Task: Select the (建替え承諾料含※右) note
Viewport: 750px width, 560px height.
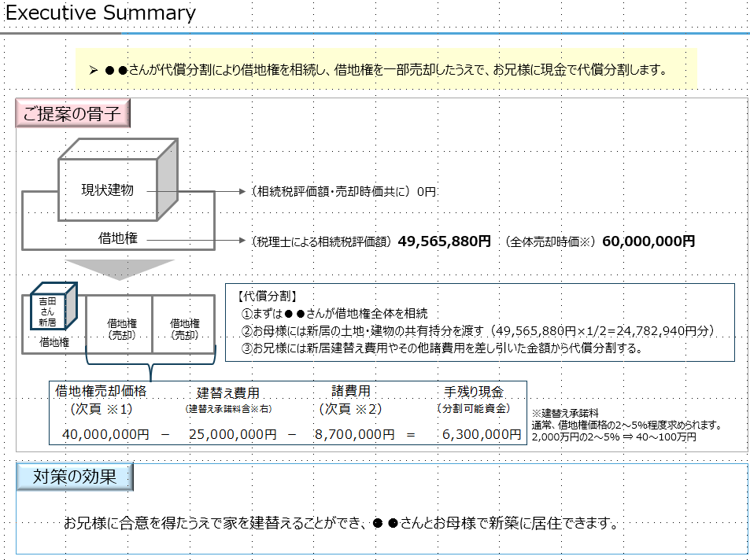Action: tap(229, 409)
